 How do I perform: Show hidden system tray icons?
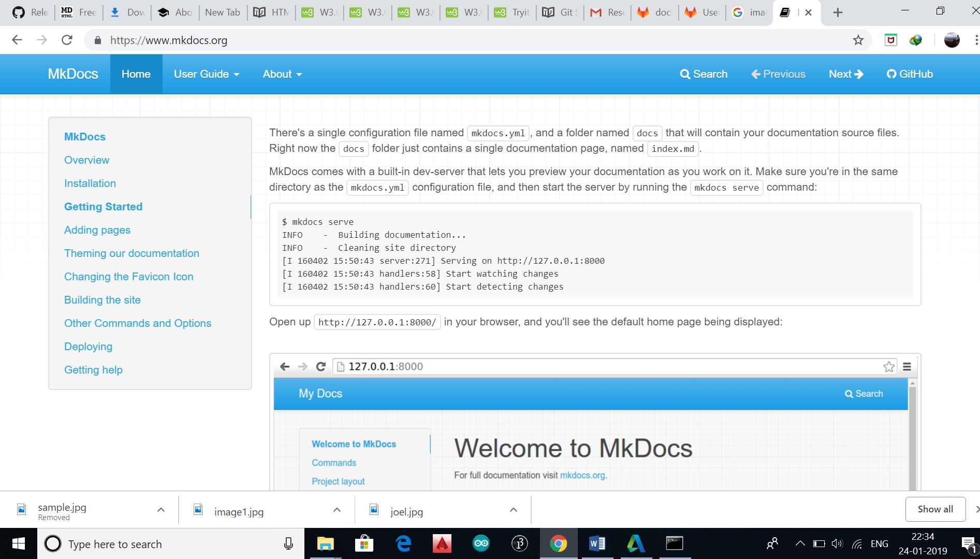[800, 543]
